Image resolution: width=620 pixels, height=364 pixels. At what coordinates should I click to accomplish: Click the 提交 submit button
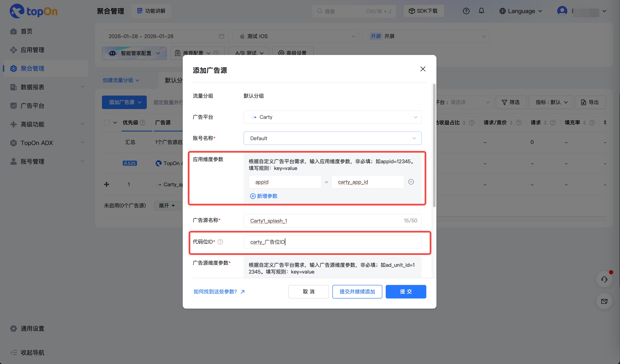[406, 291]
